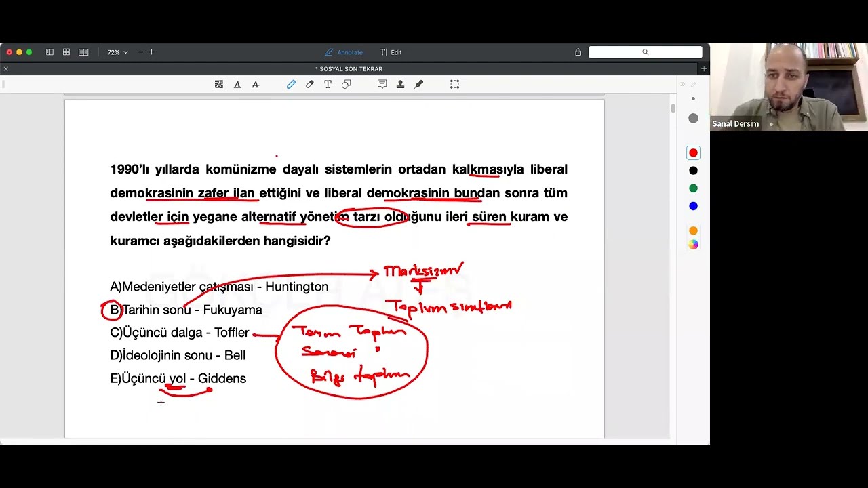This screenshot has width=868, height=488.
Task: Switch to two-page view
Action: click(x=83, y=52)
